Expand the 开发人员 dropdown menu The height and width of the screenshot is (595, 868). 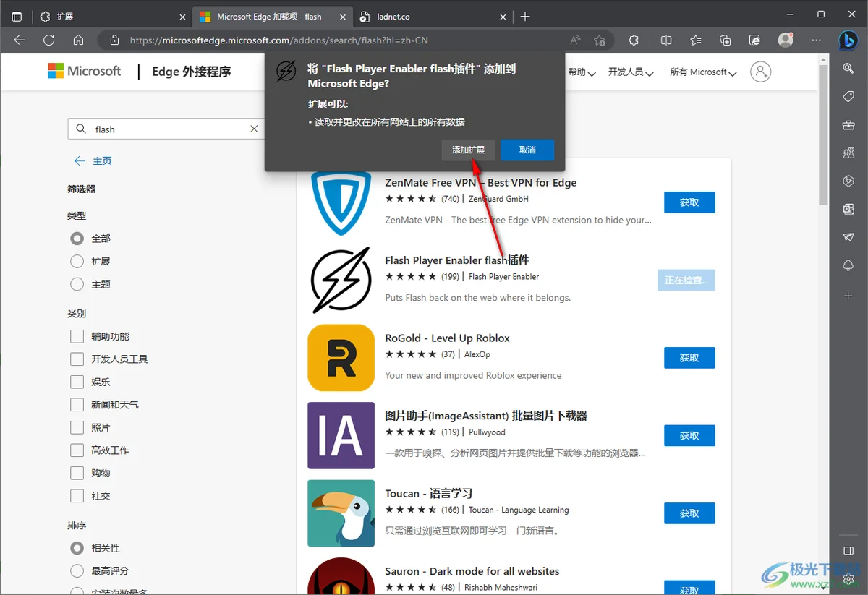point(631,72)
